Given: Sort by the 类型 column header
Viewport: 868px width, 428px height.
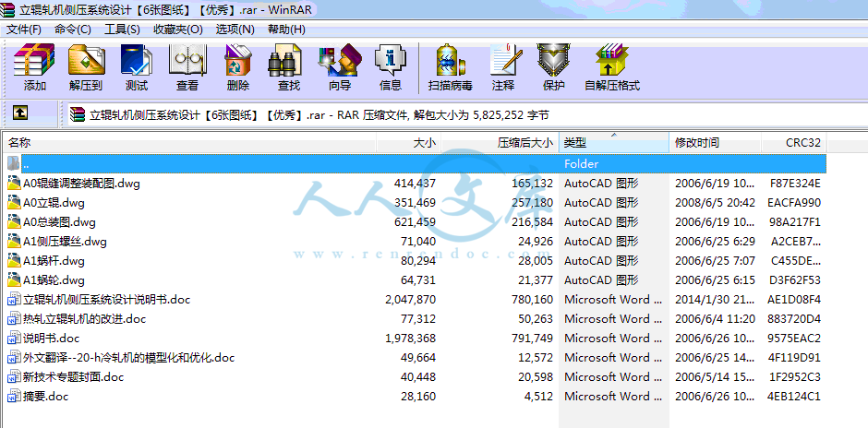Looking at the screenshot, I should (614, 143).
